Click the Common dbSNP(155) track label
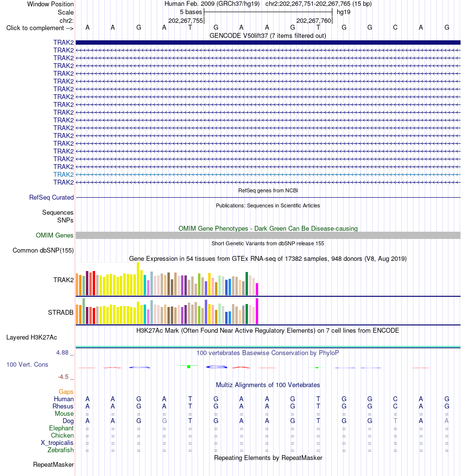 pyautogui.click(x=43, y=251)
